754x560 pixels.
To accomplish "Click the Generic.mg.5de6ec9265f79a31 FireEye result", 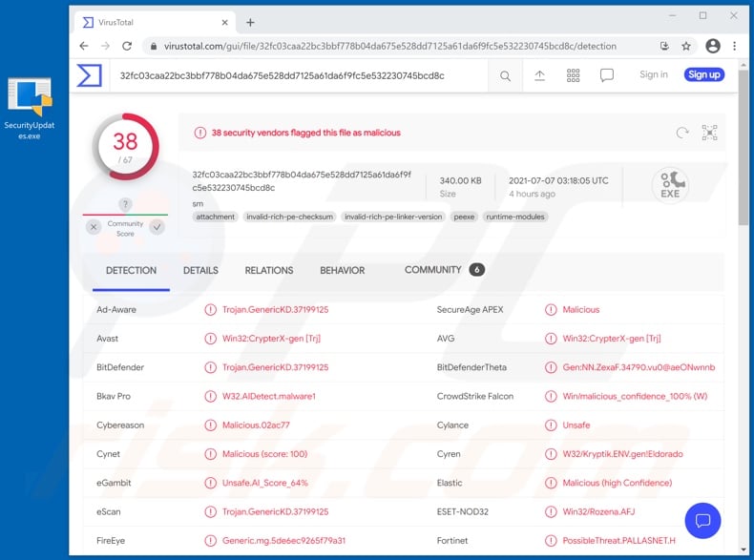I will [283, 540].
